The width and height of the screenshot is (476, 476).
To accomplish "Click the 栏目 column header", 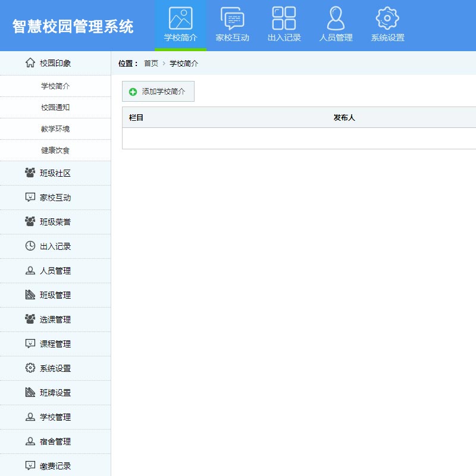I will pos(136,118).
